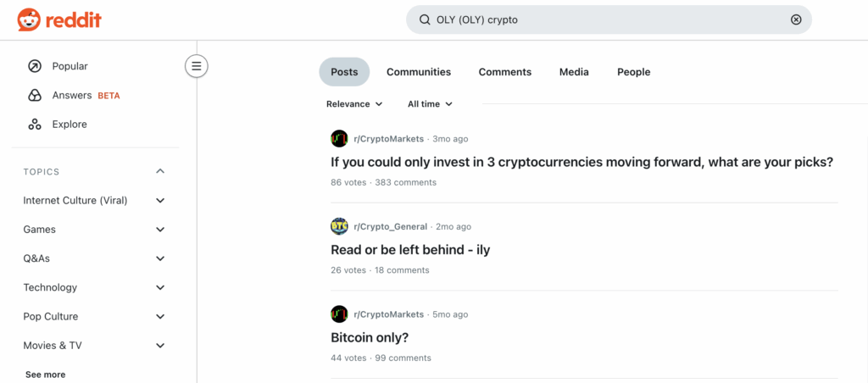Image resolution: width=868 pixels, height=383 pixels.
Task: Open the All time filter dropdown
Action: pyautogui.click(x=430, y=103)
